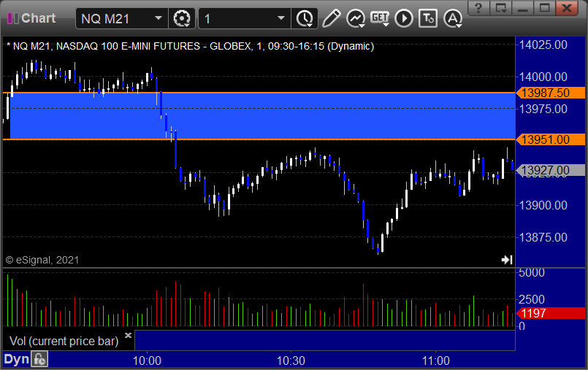Image resolution: width=588 pixels, height=370 pixels.
Task: Select the orange 13951.00 price marker
Action: pyautogui.click(x=551, y=139)
